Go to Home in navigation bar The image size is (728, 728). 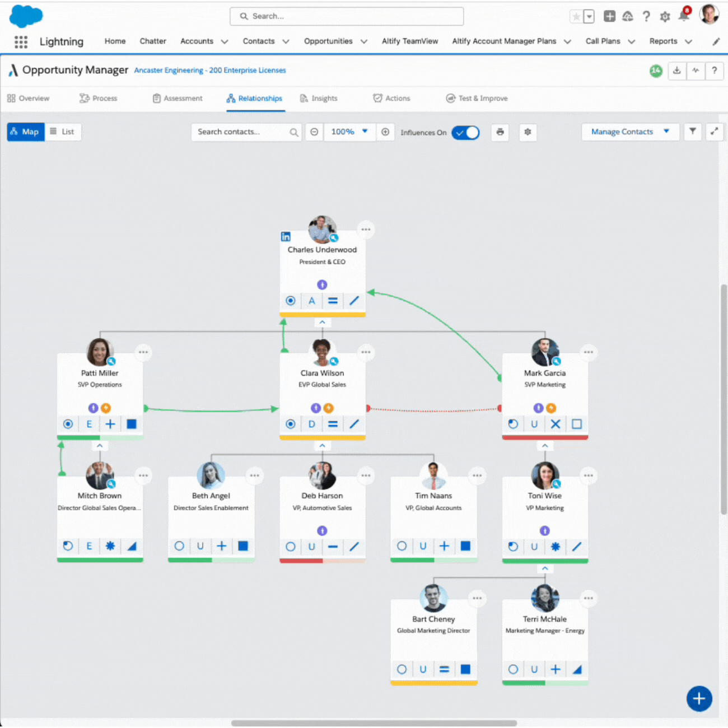[115, 41]
